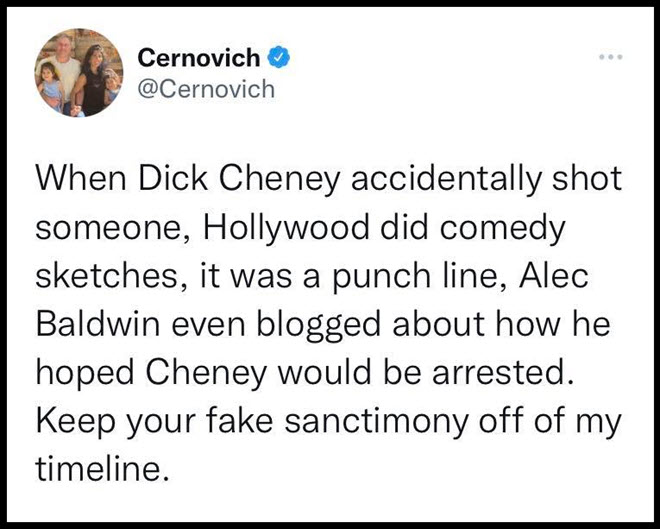The width and height of the screenshot is (660, 529).
Task: Click the blue verified checkmark badge
Action: [279, 58]
